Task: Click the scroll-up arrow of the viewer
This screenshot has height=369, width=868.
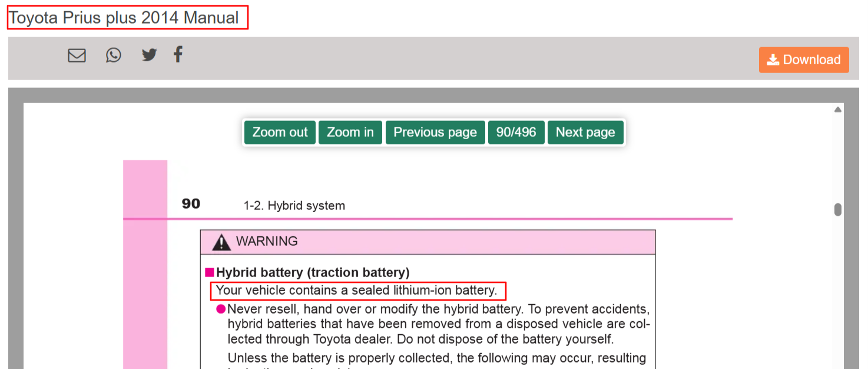Action: point(838,110)
